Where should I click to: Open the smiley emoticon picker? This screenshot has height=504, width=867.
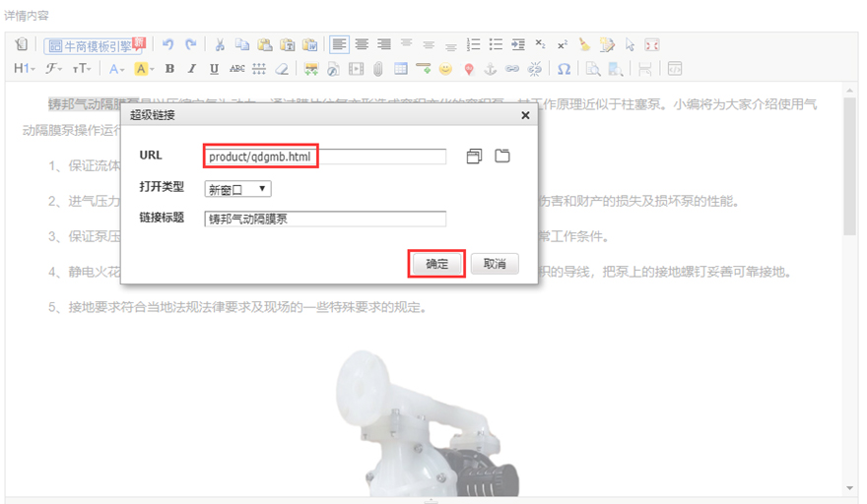[445, 69]
